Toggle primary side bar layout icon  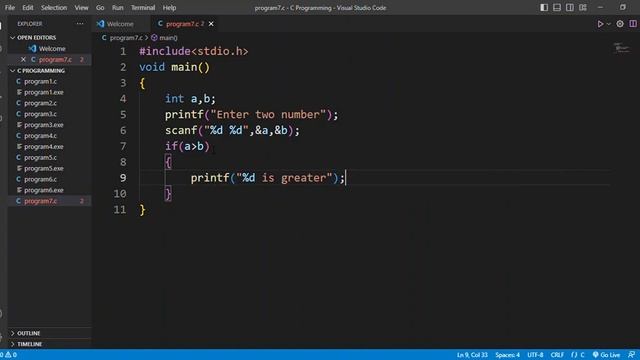(x=544, y=7)
